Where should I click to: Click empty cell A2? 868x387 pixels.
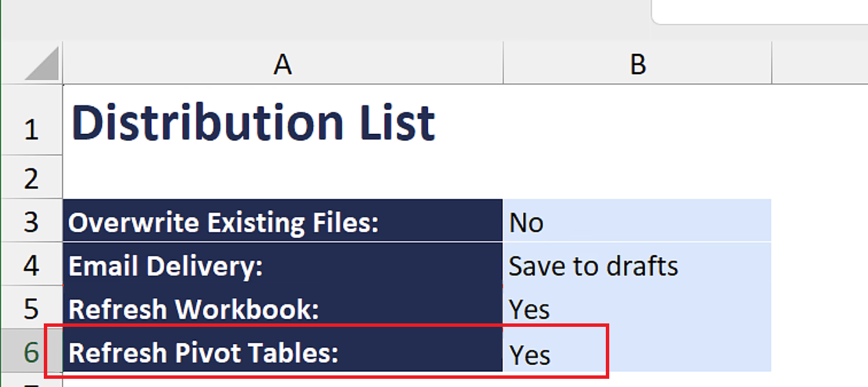tap(282, 177)
